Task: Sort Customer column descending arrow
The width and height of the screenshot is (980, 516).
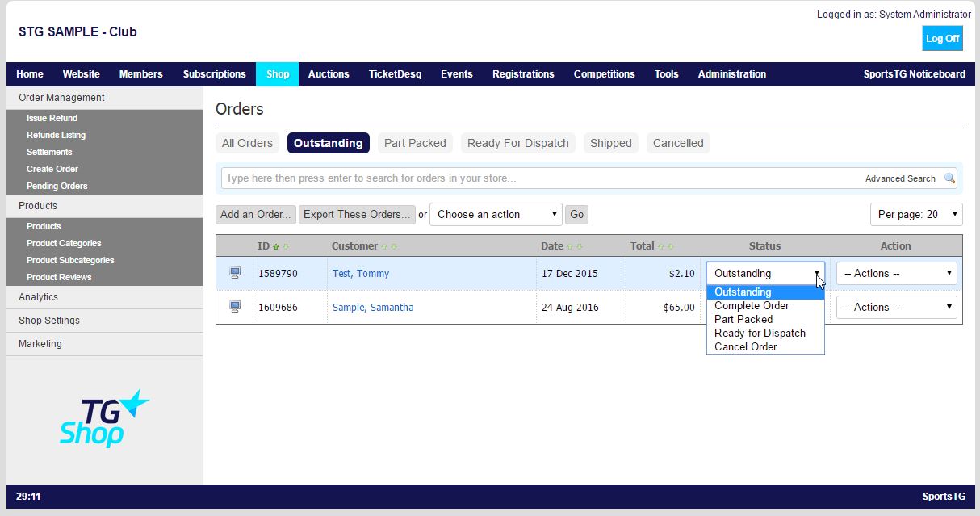Action: [x=393, y=246]
